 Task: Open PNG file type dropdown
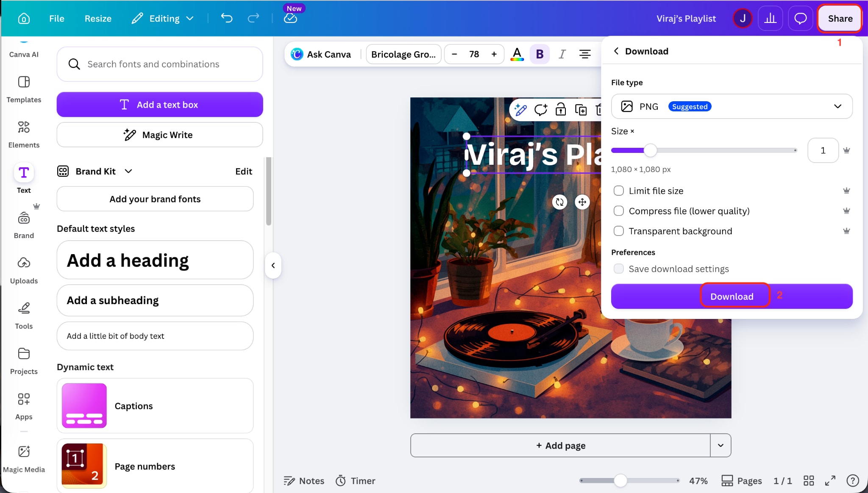(x=732, y=106)
